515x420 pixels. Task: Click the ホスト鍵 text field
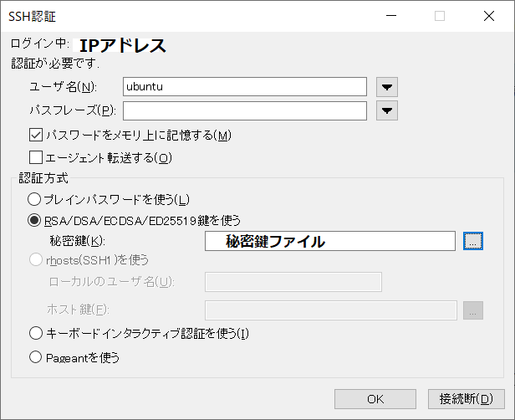coord(330,310)
